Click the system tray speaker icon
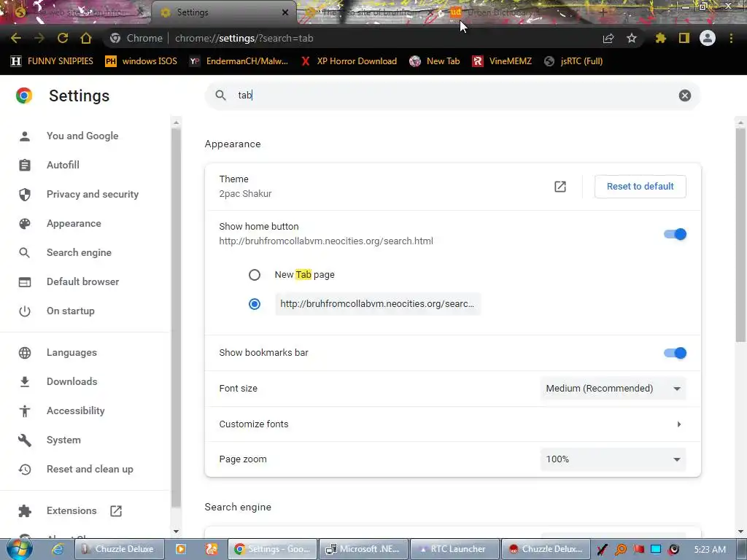 (673, 550)
